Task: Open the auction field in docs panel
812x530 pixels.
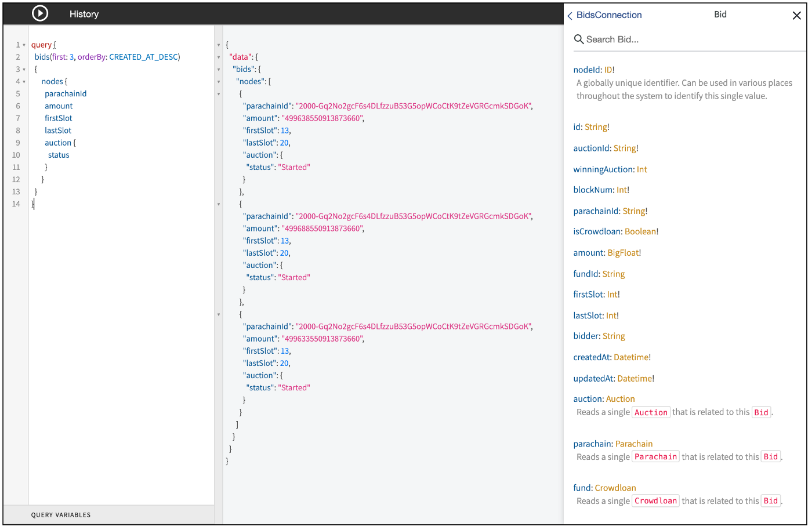Action: (588, 399)
